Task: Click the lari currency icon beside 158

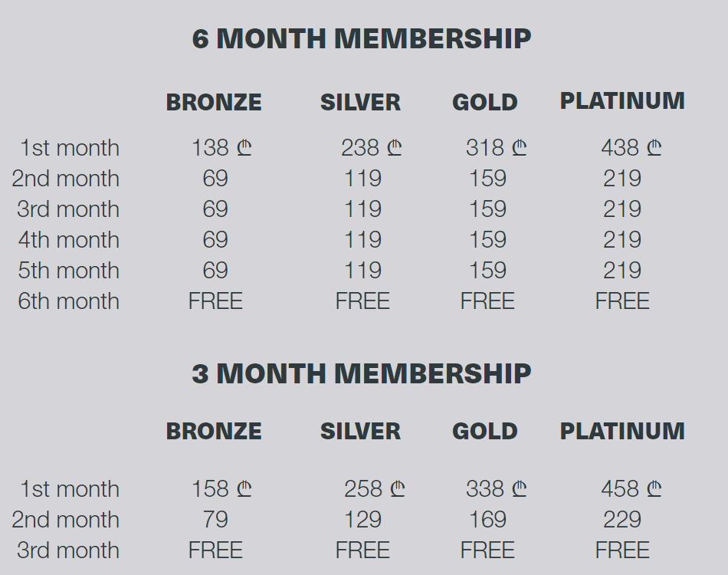Action: [x=244, y=488]
